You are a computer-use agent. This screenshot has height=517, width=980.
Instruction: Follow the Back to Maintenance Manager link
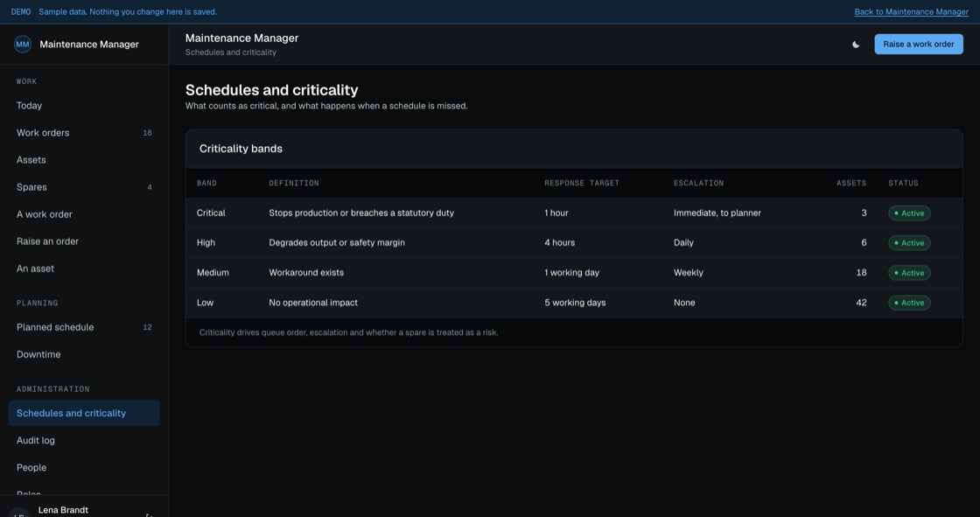pyautogui.click(x=911, y=12)
